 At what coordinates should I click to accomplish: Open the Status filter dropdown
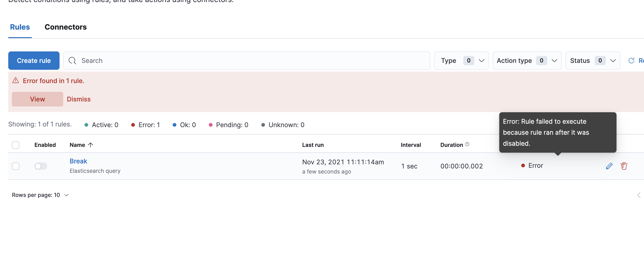pos(592,61)
